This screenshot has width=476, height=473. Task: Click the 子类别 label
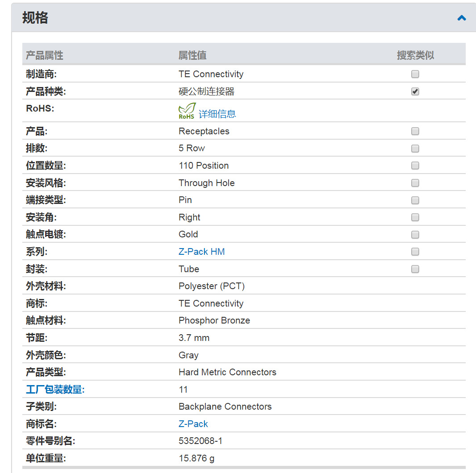(x=41, y=406)
